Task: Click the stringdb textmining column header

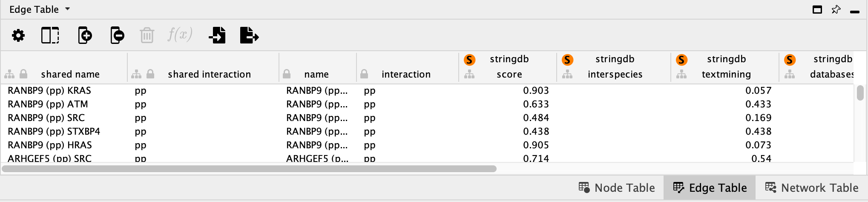Action: point(726,67)
